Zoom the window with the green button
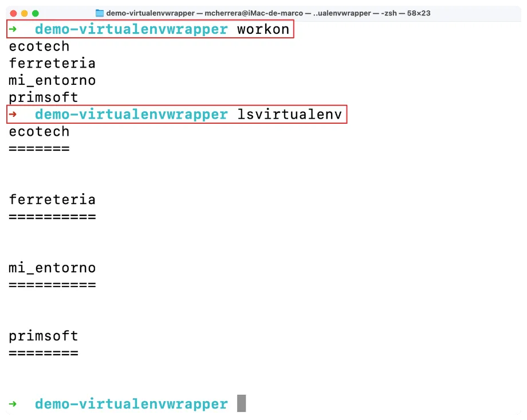 click(36, 13)
